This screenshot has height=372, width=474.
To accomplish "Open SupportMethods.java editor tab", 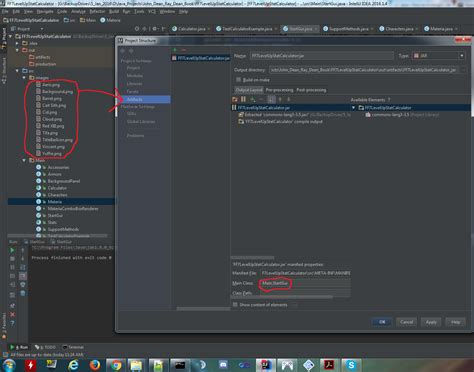I will tap(348, 29).
